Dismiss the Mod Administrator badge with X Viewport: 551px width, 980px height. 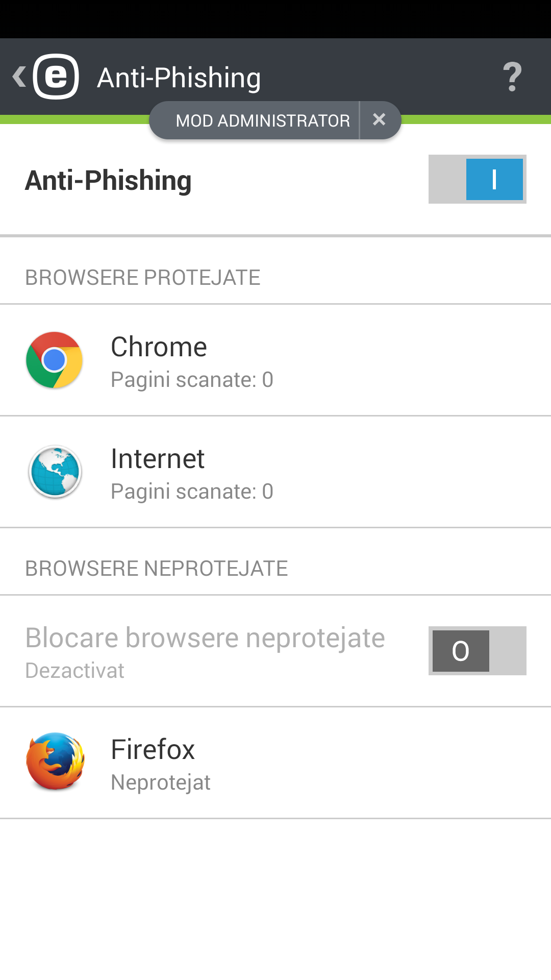[379, 120]
